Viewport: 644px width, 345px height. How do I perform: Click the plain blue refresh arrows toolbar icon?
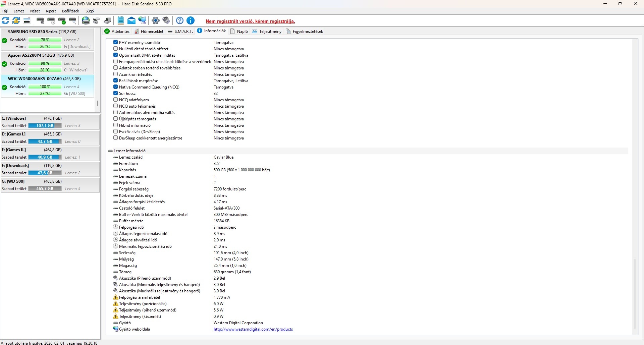(5, 21)
